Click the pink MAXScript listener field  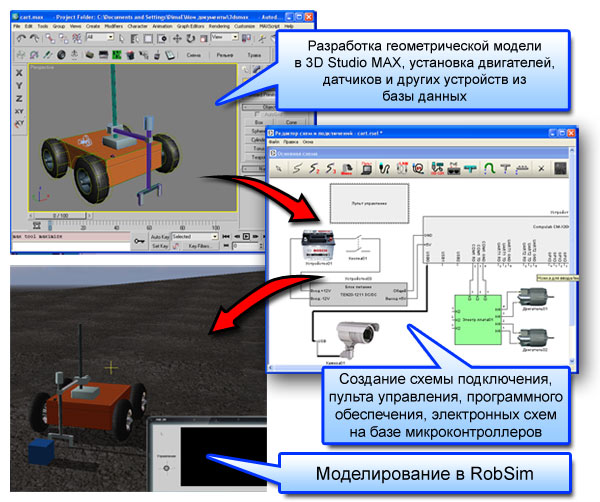(71, 236)
